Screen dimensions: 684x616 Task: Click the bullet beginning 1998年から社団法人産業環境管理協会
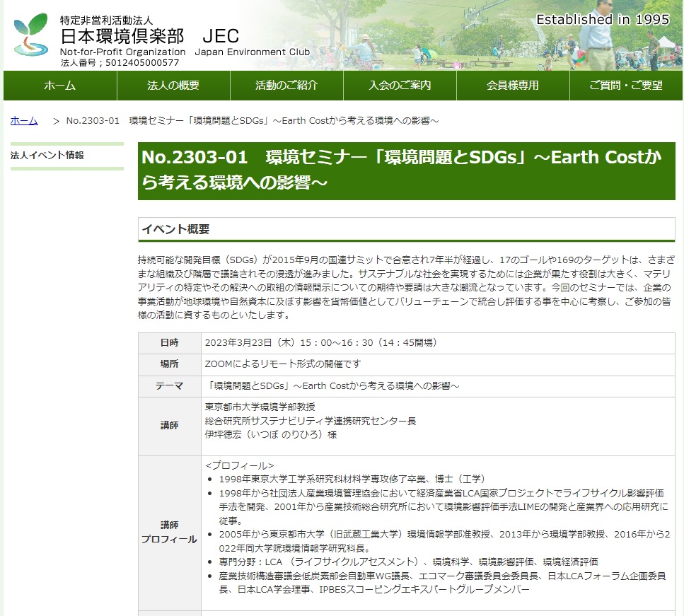(x=444, y=507)
